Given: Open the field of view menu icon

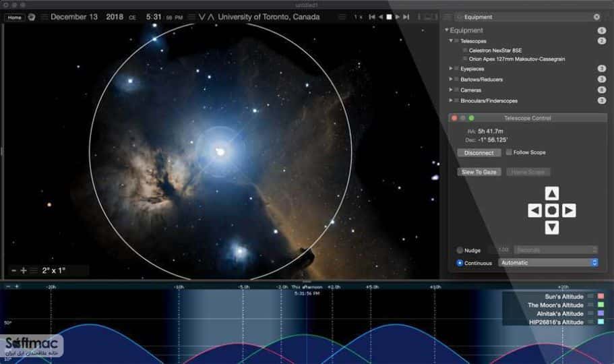Looking at the screenshot, I should [34, 270].
